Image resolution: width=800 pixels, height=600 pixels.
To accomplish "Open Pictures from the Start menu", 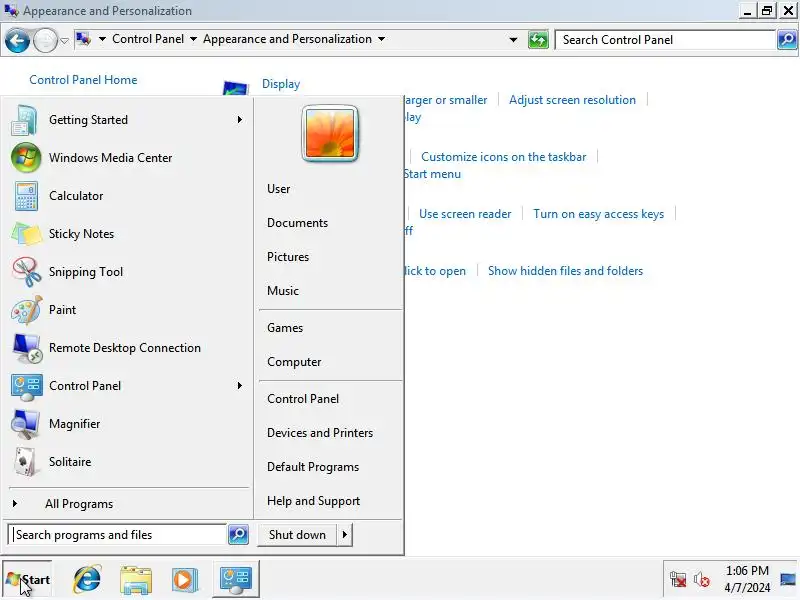I will coord(288,257).
